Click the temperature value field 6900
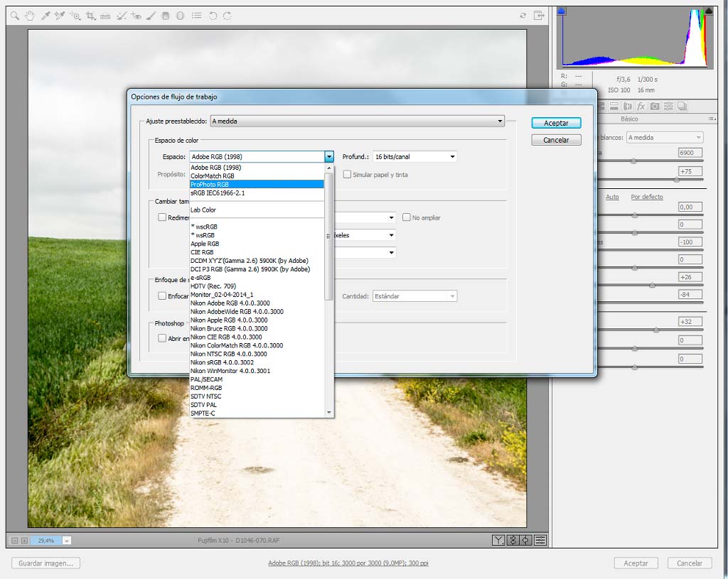This screenshot has width=728, height=579. (x=690, y=153)
